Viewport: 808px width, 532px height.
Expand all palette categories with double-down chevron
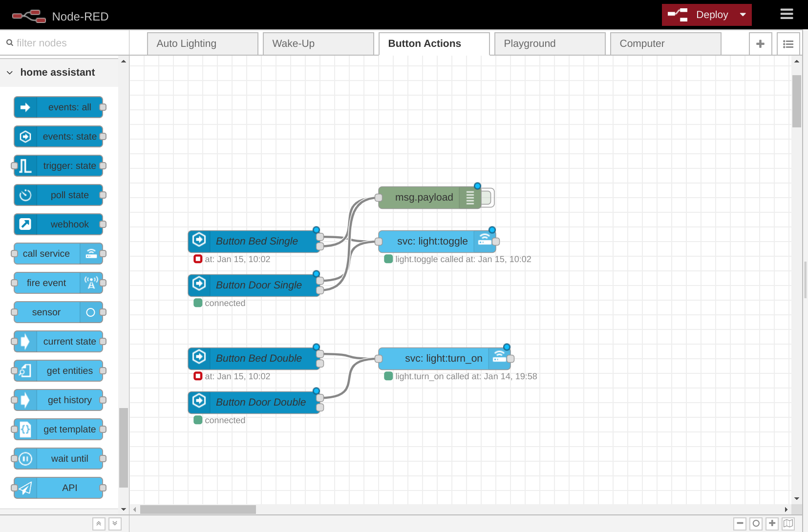pyautogui.click(x=115, y=524)
